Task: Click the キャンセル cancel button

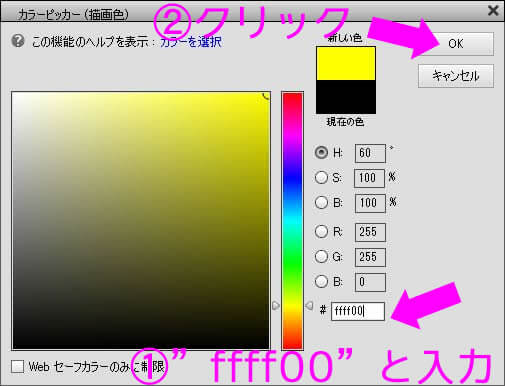Action: [x=456, y=76]
